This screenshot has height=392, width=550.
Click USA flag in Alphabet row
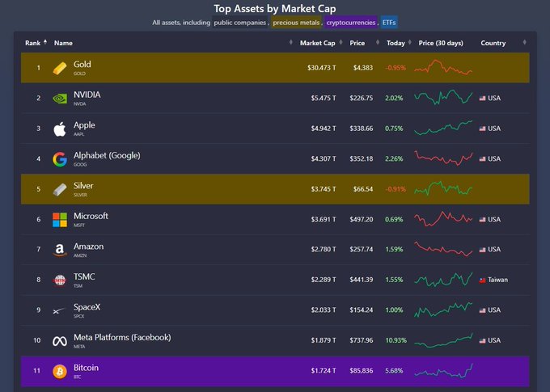(482, 159)
